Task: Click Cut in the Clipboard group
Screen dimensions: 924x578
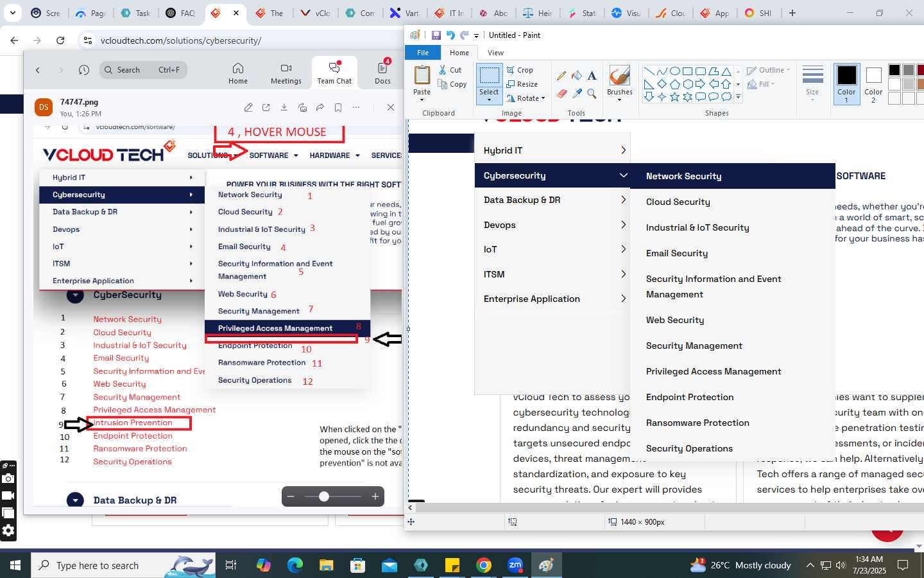Action: (x=450, y=70)
